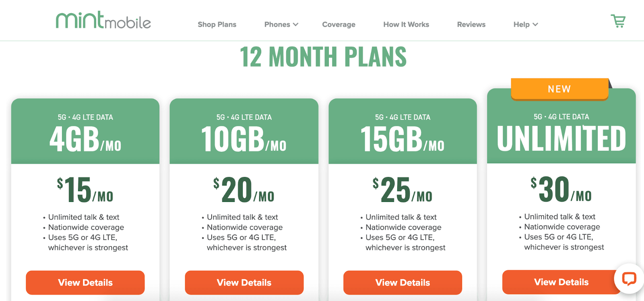Screen dimensions: 644x301
Task: Open the Coverage page
Action: [x=339, y=24]
